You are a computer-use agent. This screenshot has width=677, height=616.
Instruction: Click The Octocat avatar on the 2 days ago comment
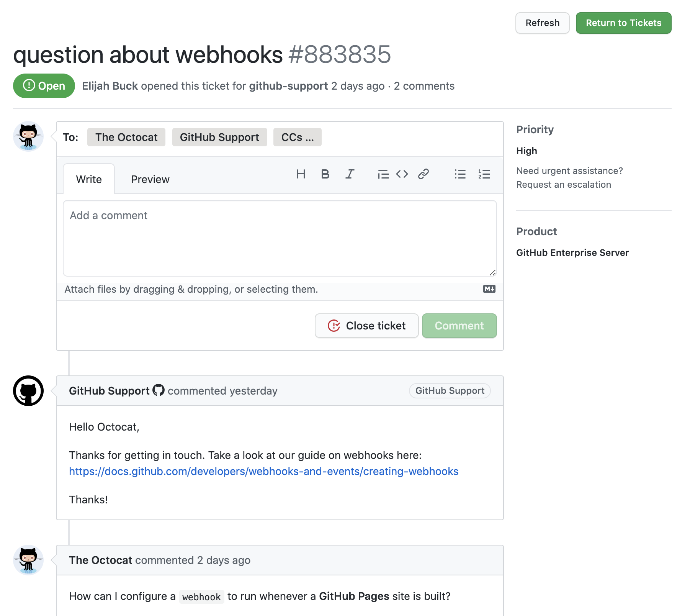point(28,560)
